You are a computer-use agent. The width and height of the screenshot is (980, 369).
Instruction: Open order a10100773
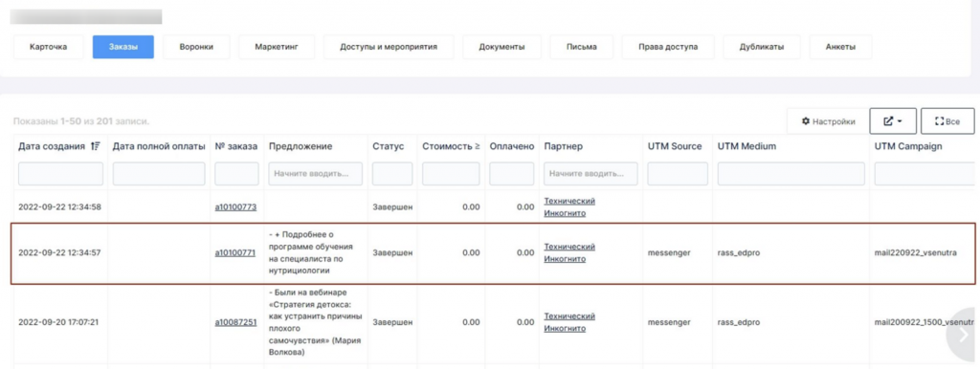point(235,207)
